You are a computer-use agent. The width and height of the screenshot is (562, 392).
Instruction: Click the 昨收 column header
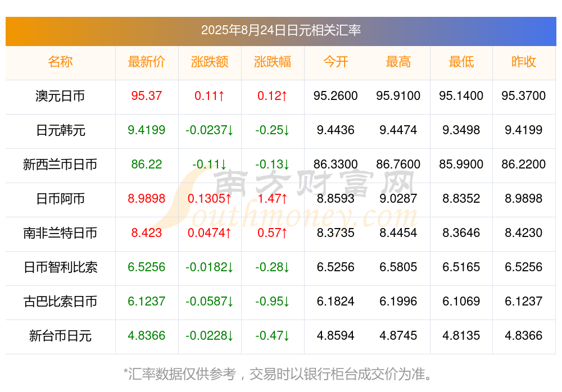coord(524,62)
